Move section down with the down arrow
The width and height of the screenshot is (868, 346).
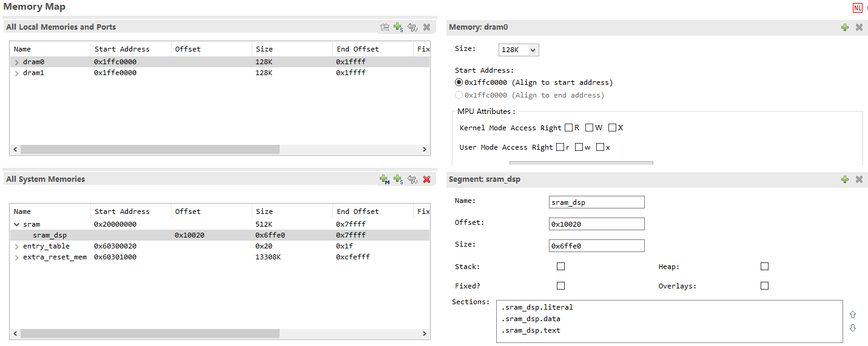(x=853, y=328)
